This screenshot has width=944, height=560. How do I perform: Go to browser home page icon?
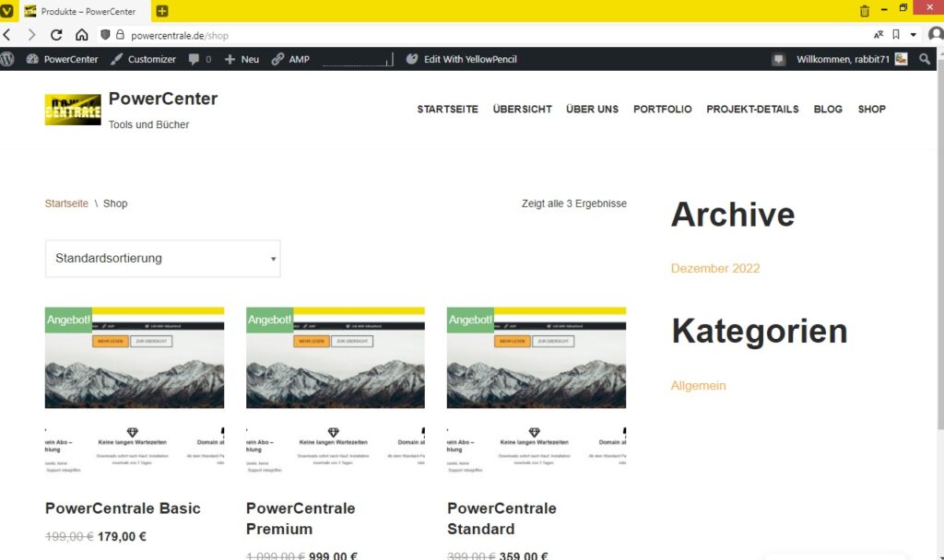click(x=81, y=35)
